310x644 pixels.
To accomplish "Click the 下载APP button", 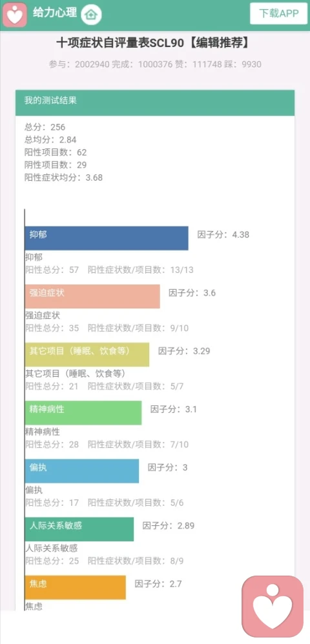I will pyautogui.click(x=279, y=13).
